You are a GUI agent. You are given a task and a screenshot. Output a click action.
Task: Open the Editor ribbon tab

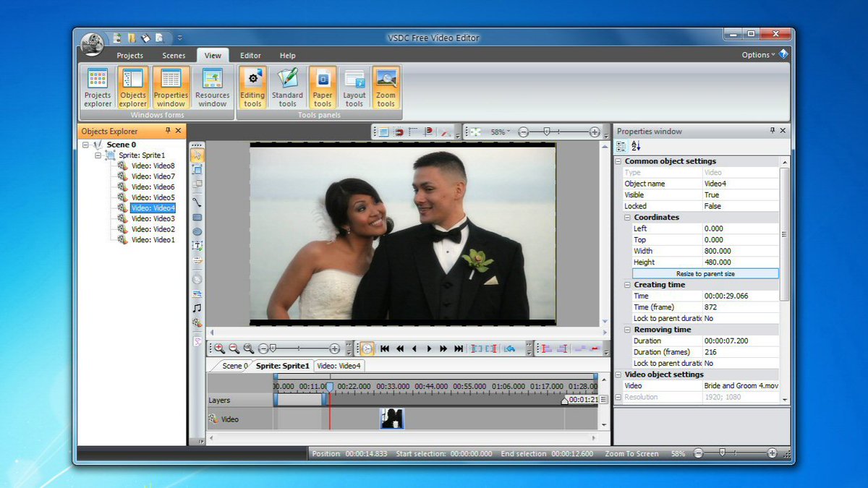[250, 56]
